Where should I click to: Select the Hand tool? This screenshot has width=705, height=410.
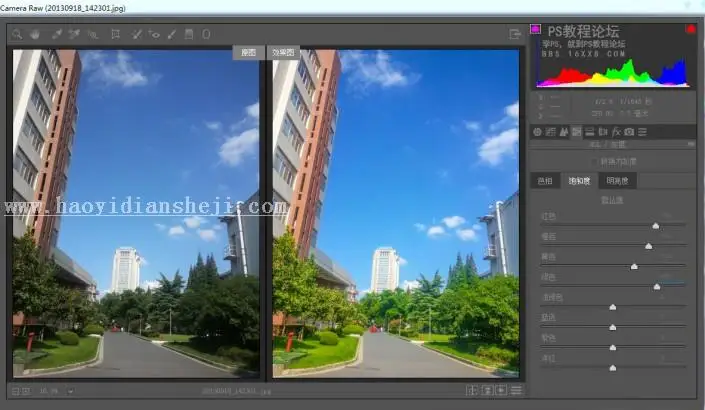35,34
